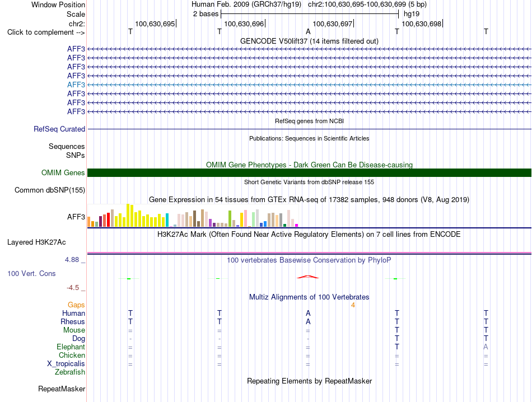This screenshot has height=402, width=532.
Task: Click the OMIM Genes label
Action: [x=63, y=172]
